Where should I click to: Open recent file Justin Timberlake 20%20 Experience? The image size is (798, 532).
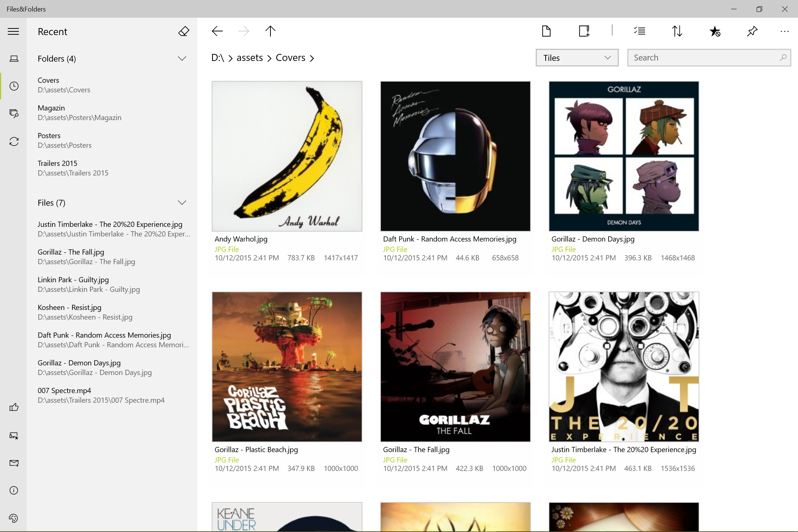pyautogui.click(x=112, y=229)
